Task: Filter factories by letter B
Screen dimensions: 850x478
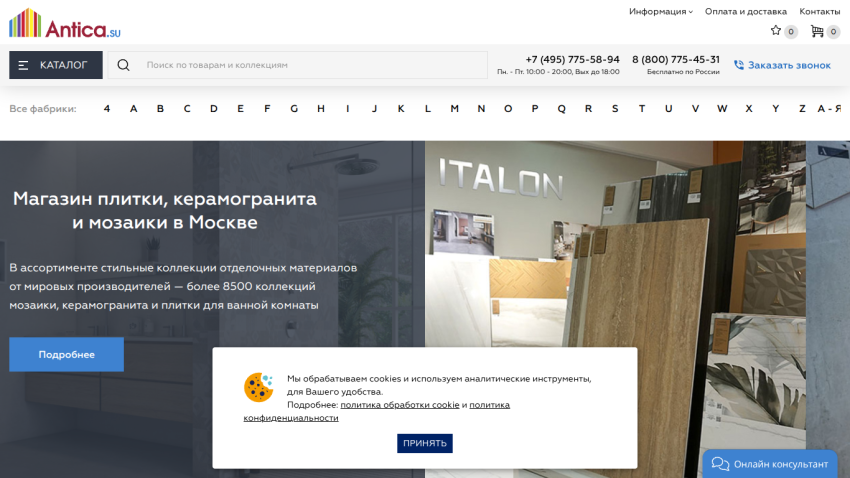Action: coord(160,109)
